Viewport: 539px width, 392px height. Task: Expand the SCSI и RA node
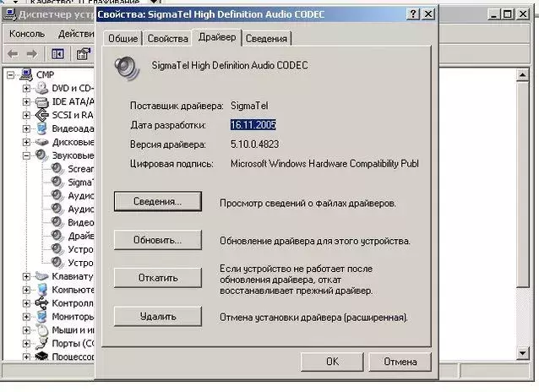click(26, 115)
